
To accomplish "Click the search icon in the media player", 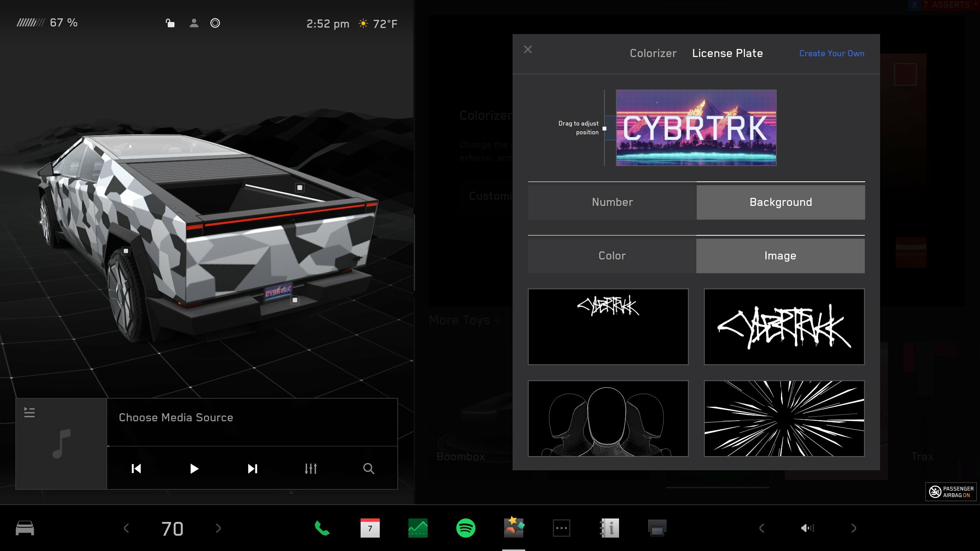I will click(x=368, y=468).
